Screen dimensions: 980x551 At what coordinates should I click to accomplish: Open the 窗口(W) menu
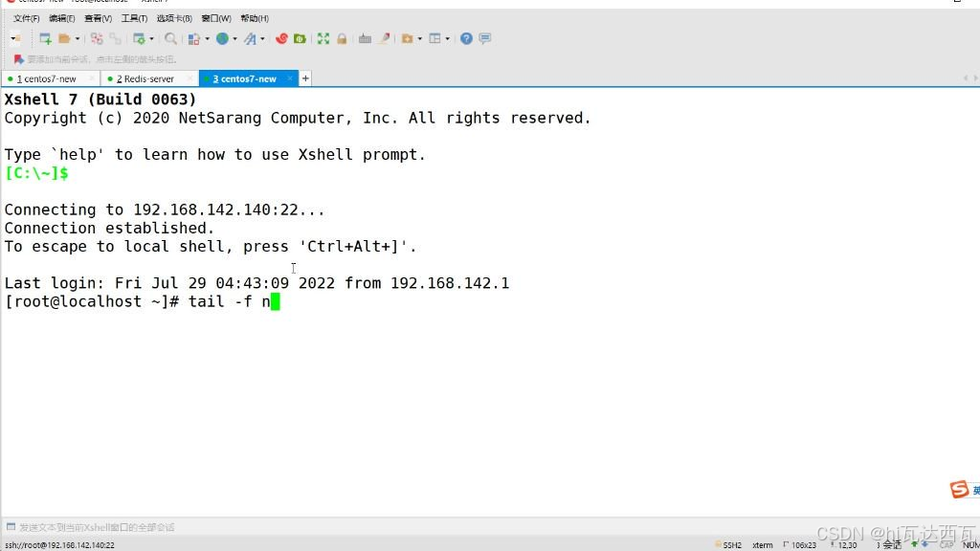[216, 19]
